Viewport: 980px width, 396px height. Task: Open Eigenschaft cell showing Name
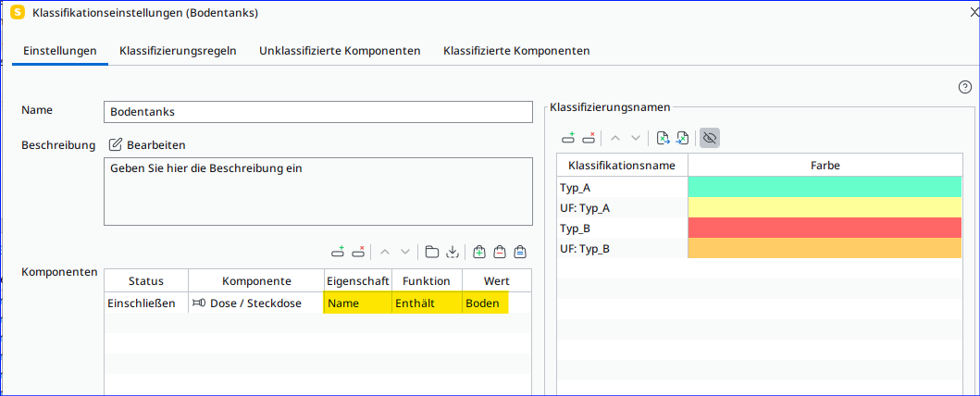357,303
